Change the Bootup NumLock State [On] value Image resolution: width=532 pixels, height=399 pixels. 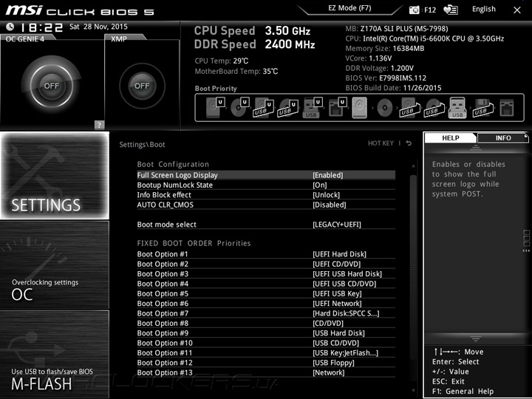pyautogui.click(x=320, y=185)
